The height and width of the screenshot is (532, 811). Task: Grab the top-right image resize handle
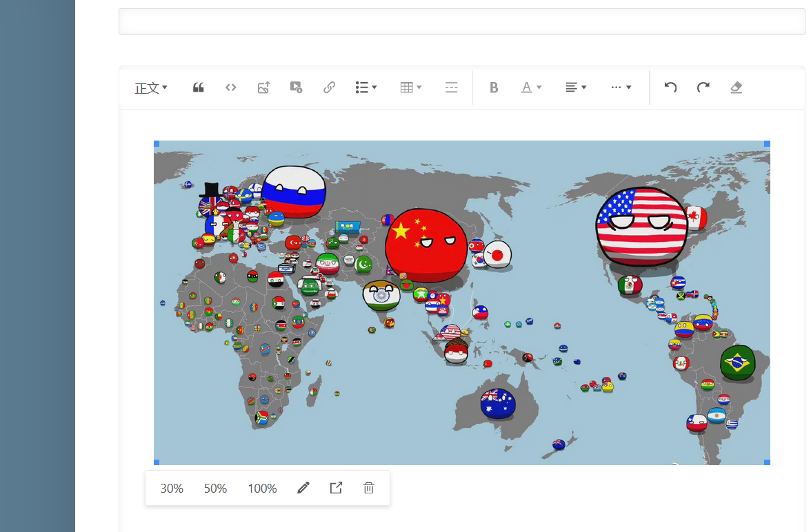[767, 144]
